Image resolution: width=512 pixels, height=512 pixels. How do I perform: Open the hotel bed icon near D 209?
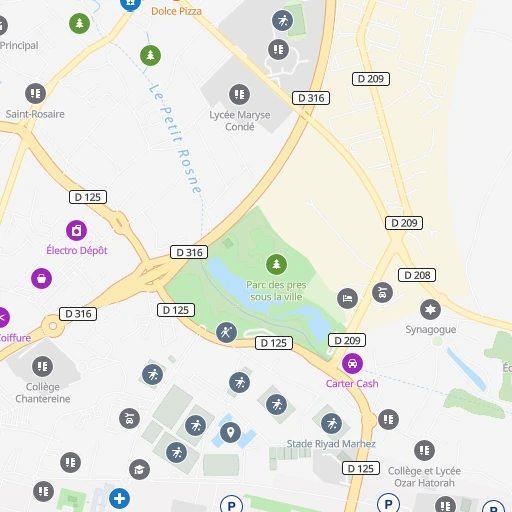[347, 298]
